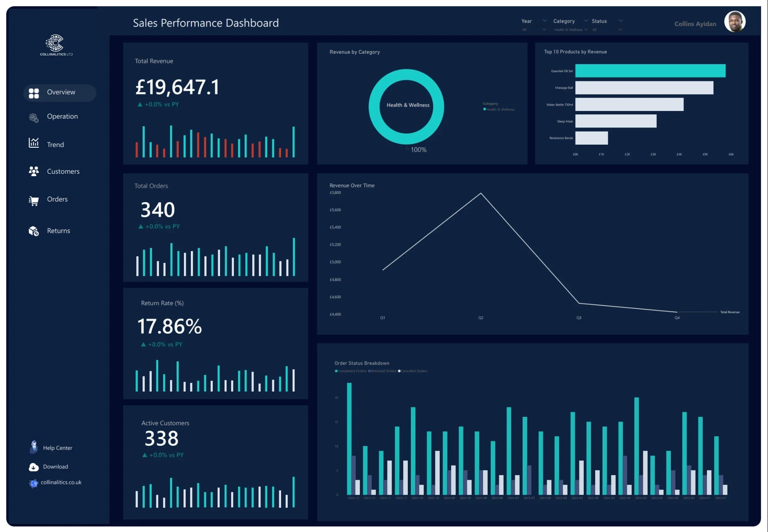The image size is (768, 532).
Task: Click the Returned Orders legend label
Action: tap(383, 371)
